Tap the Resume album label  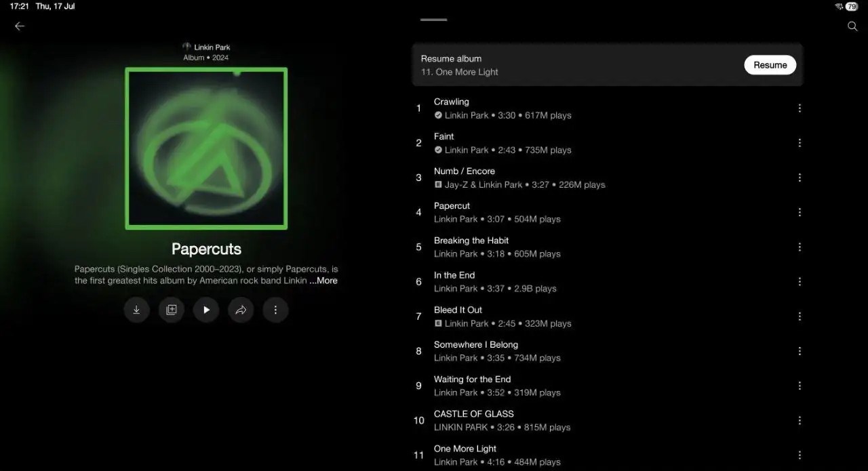click(x=451, y=59)
